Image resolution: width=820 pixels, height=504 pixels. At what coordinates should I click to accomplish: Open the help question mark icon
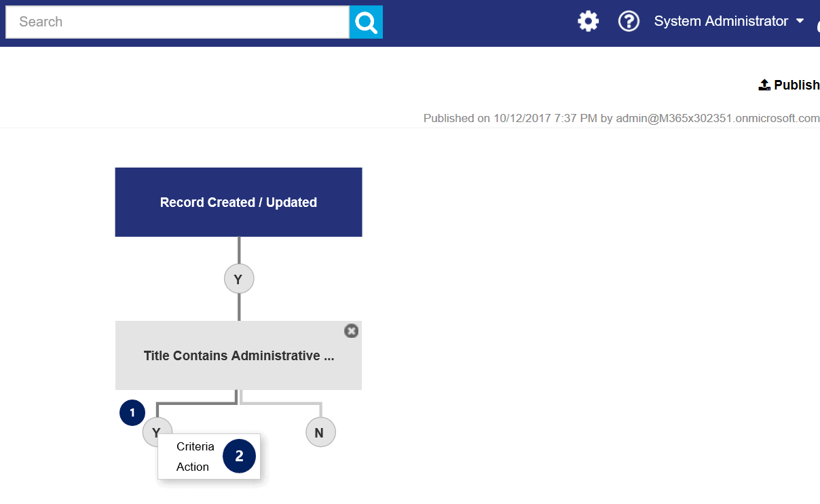[629, 22]
